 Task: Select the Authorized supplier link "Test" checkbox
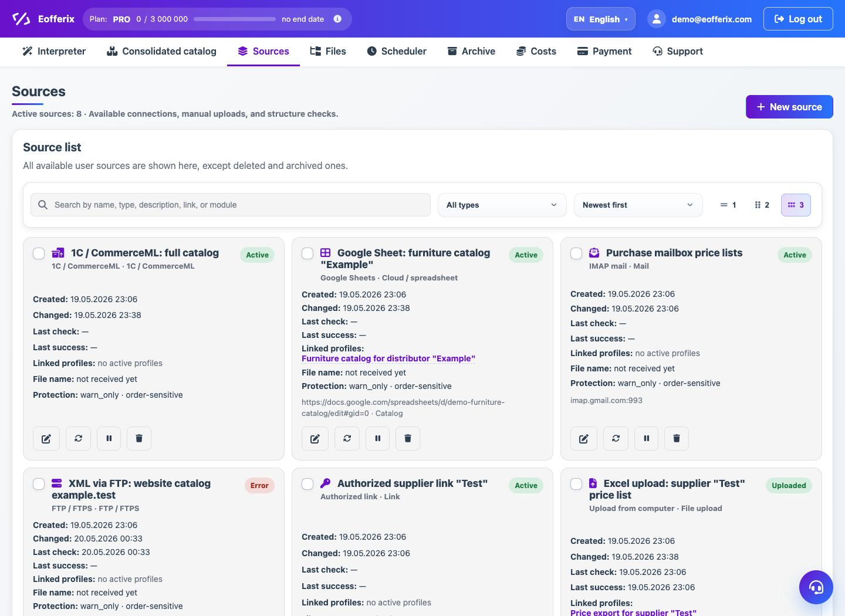click(x=307, y=484)
